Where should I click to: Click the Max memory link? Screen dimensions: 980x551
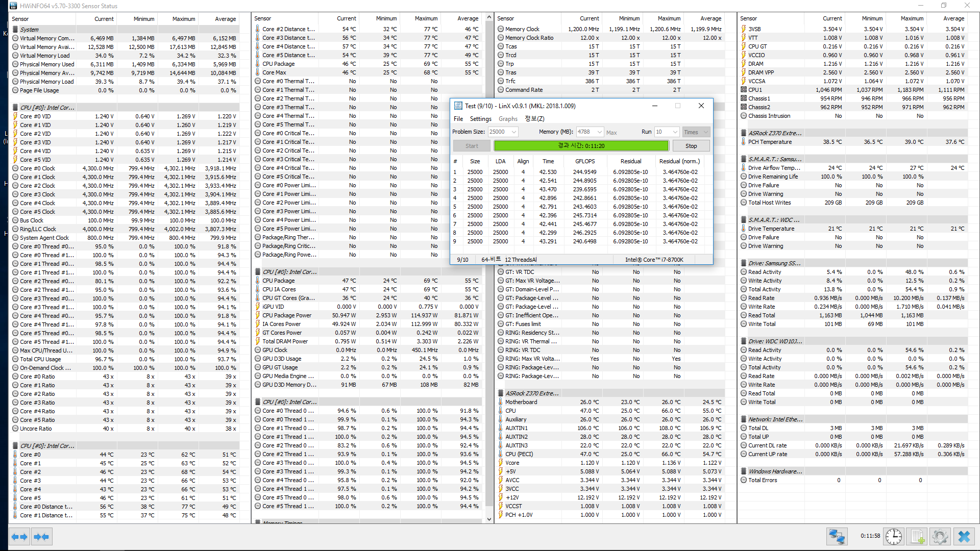tap(611, 133)
